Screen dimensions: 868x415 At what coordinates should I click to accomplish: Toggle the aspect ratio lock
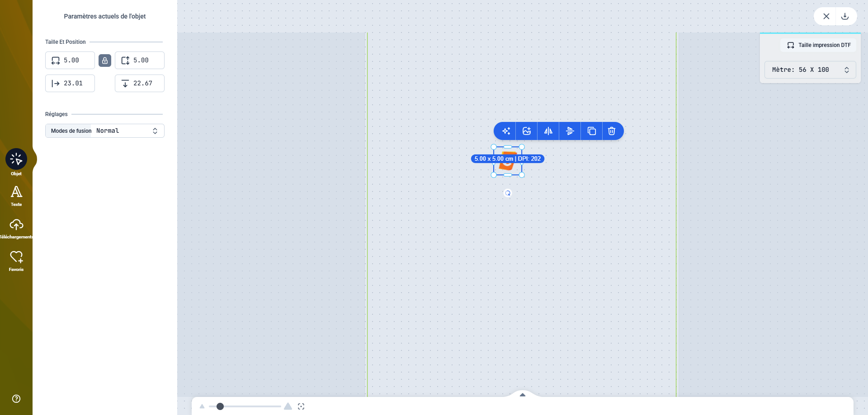[x=105, y=61]
